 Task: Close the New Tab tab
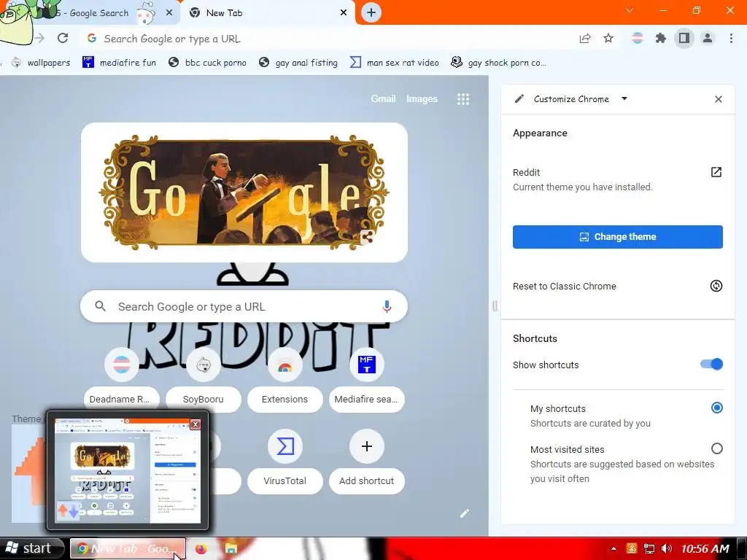click(x=343, y=13)
